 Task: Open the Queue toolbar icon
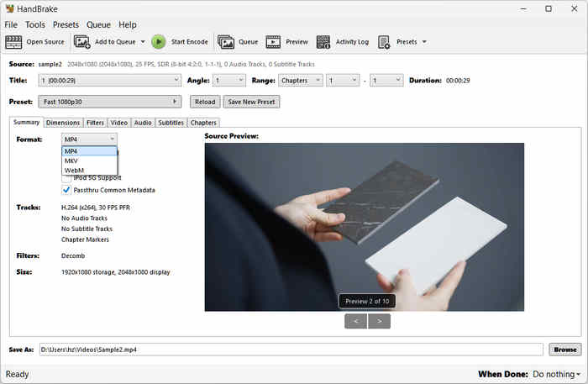pos(226,42)
